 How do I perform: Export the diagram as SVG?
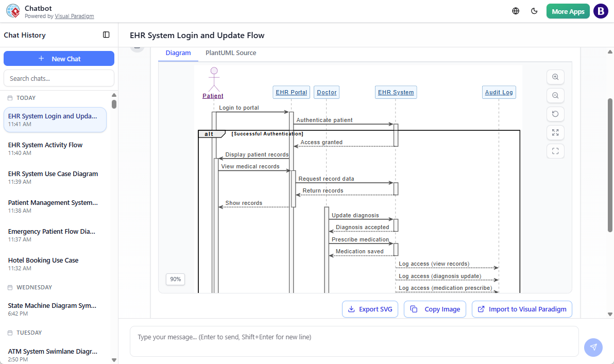point(370,309)
